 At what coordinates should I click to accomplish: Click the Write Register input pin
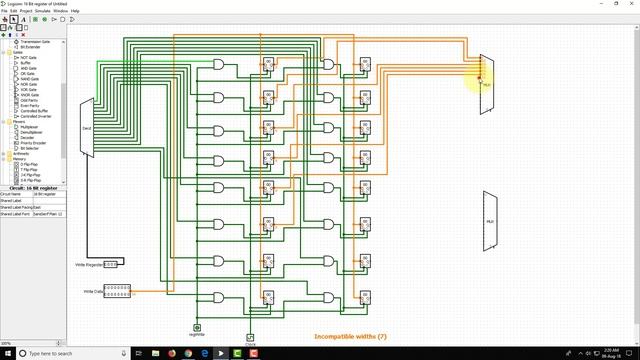(x=110, y=264)
